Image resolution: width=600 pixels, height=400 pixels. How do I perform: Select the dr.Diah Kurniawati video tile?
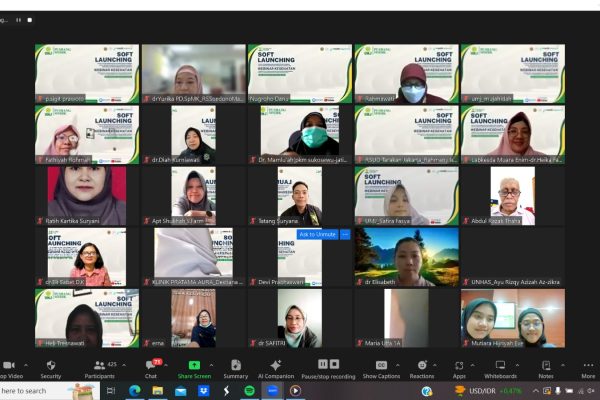[x=193, y=135]
